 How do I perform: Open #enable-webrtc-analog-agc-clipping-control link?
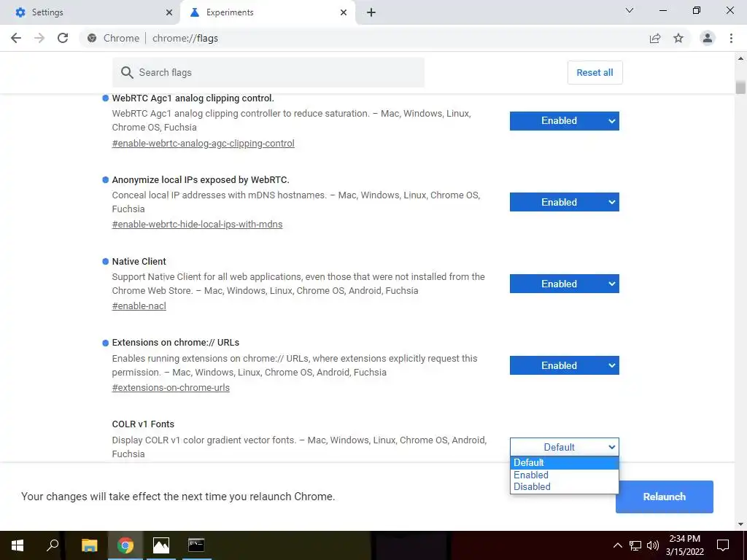coord(203,144)
